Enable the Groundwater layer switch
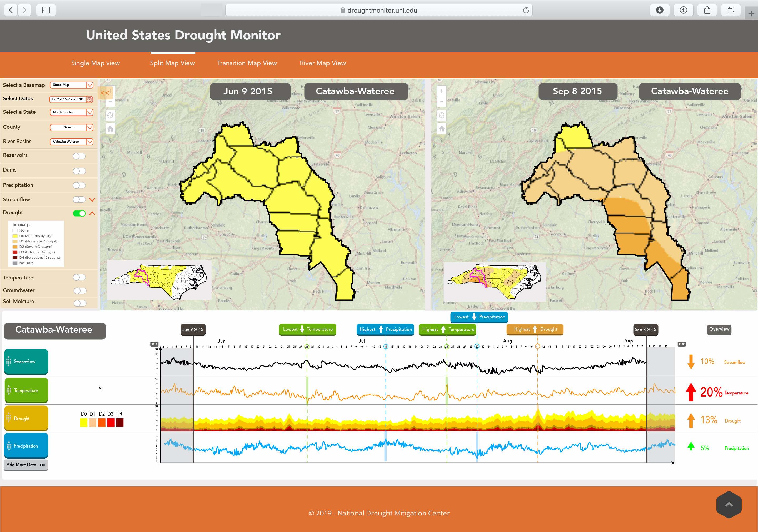This screenshot has width=758, height=532. tap(80, 291)
